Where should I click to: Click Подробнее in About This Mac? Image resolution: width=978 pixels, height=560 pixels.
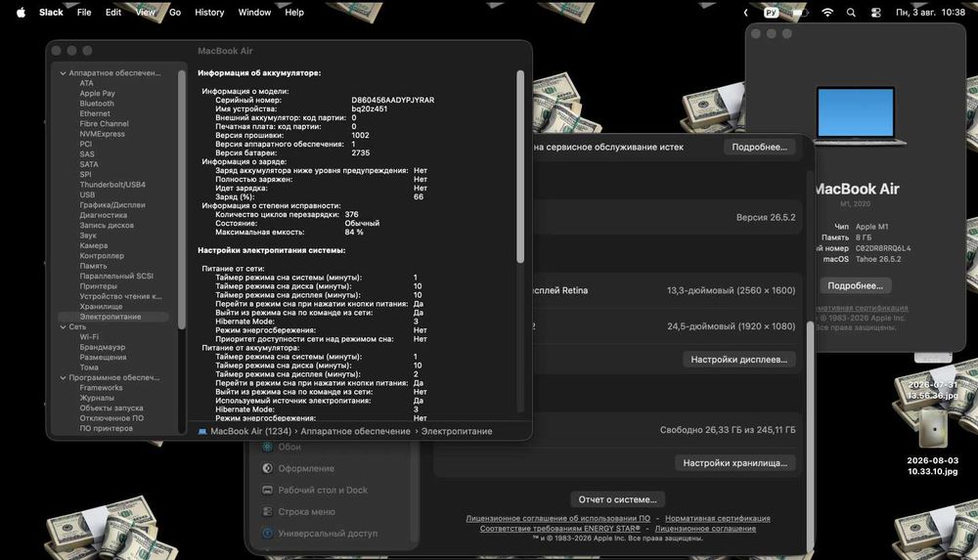[x=855, y=285]
